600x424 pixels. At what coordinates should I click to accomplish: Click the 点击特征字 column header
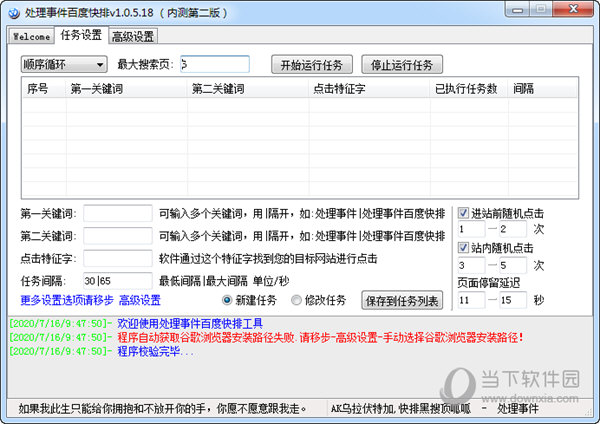[369, 89]
